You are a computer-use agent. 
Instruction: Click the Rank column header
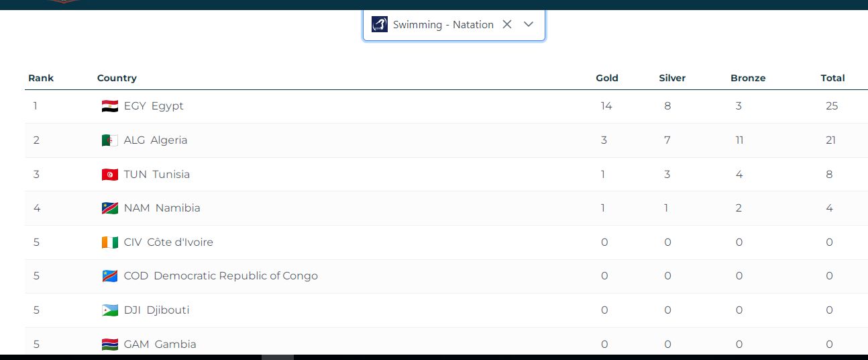click(x=41, y=78)
